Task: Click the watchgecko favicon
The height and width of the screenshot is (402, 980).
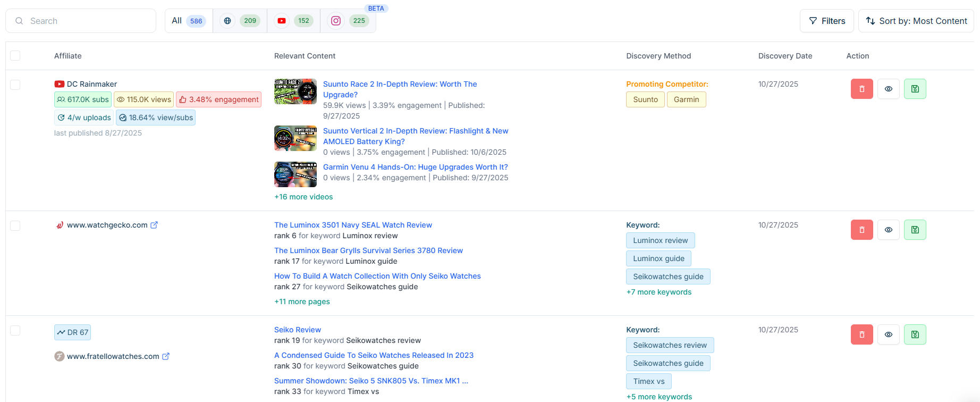Action: point(60,225)
